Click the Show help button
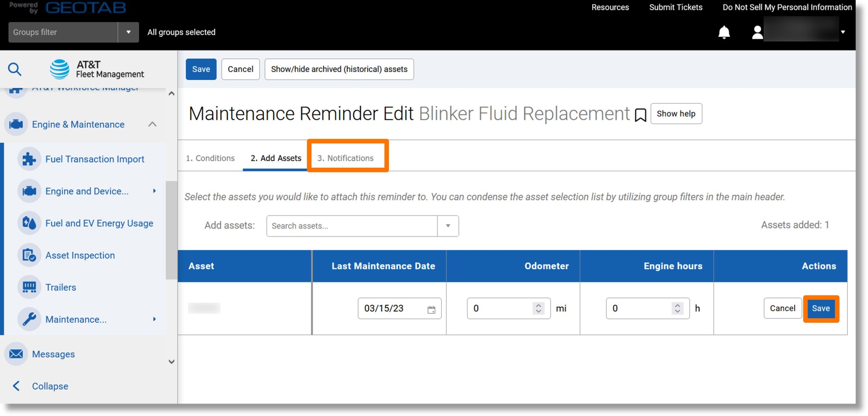Image resolution: width=868 pixels, height=416 pixels. coord(676,113)
